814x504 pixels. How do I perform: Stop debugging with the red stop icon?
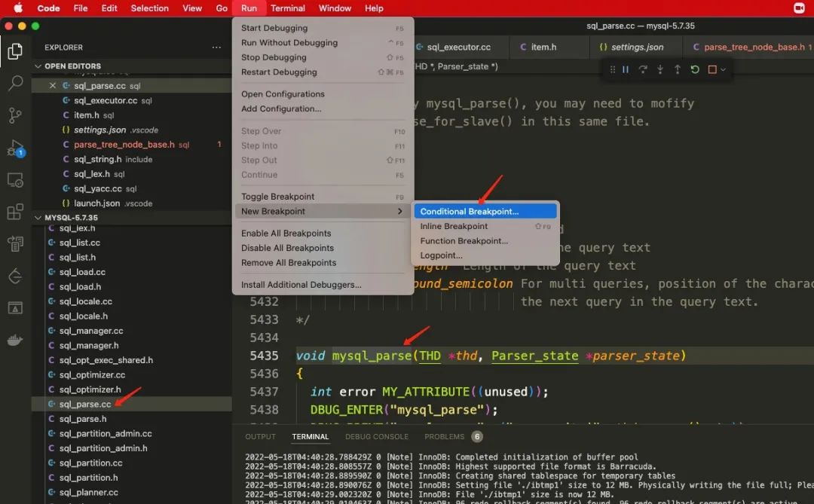click(x=711, y=69)
